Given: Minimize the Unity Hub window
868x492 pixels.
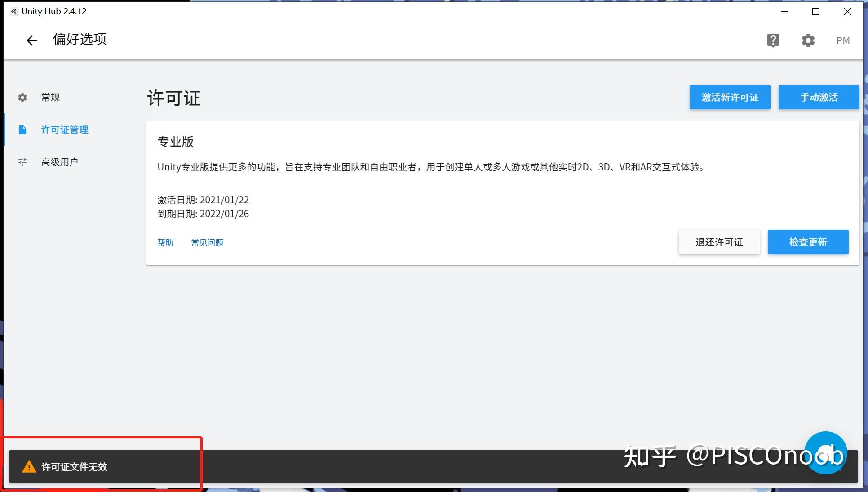Looking at the screenshot, I should [x=785, y=11].
